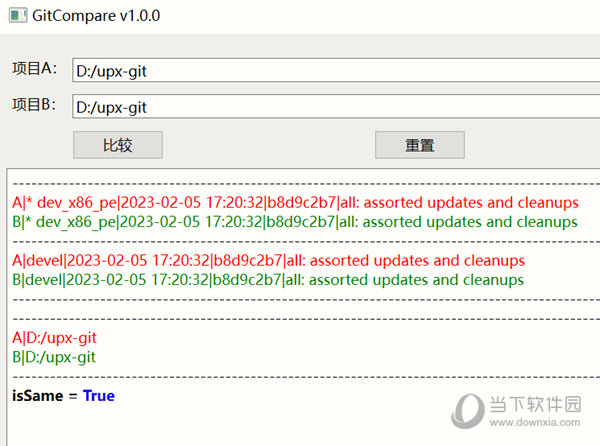Click the 项目B path input field
Image resolution: width=600 pixels, height=446 pixels.
336,107
